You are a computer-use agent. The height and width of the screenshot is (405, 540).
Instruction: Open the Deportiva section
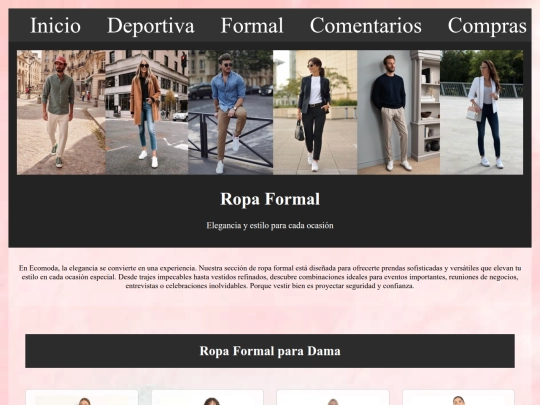point(151,26)
